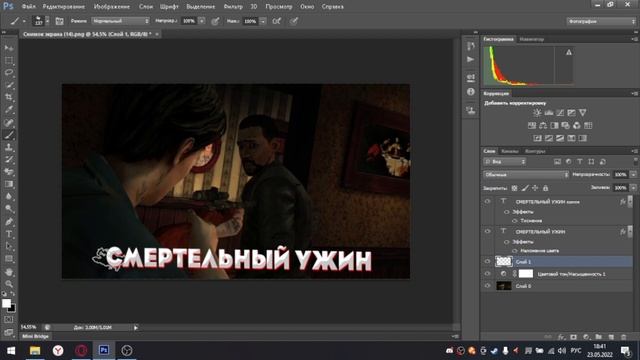
Task: Toggle lock transparent pixels
Action: coord(514,188)
